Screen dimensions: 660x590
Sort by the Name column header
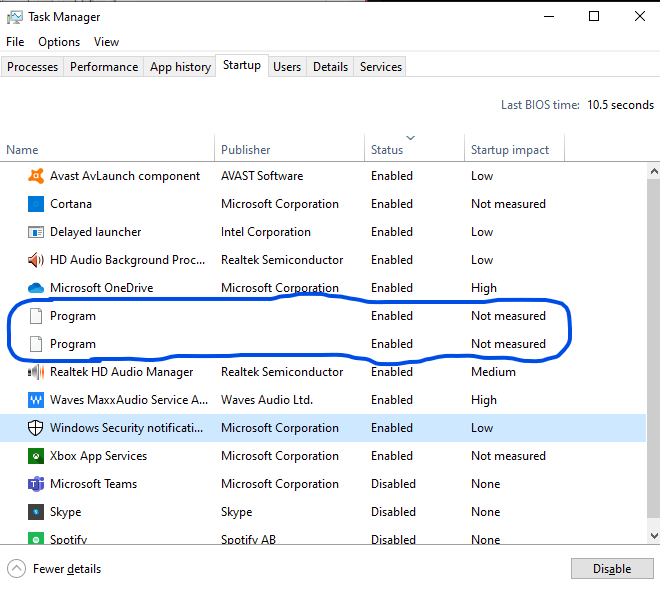pos(107,150)
